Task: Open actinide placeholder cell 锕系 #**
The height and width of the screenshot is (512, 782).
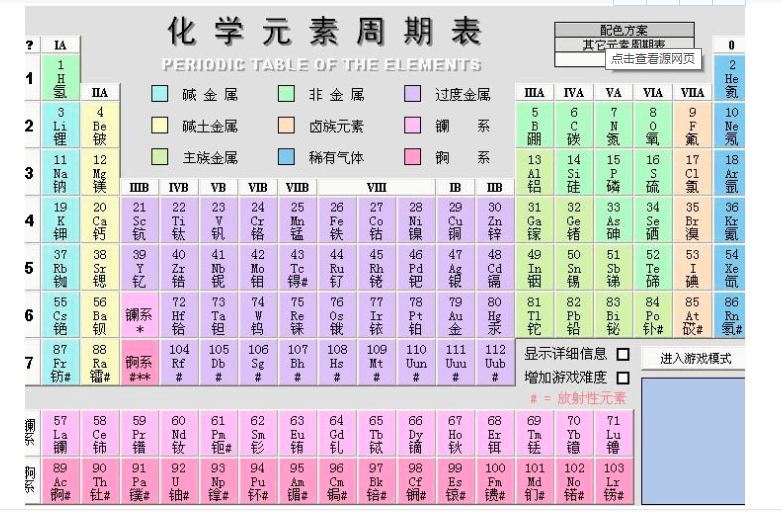Action: click(x=139, y=362)
